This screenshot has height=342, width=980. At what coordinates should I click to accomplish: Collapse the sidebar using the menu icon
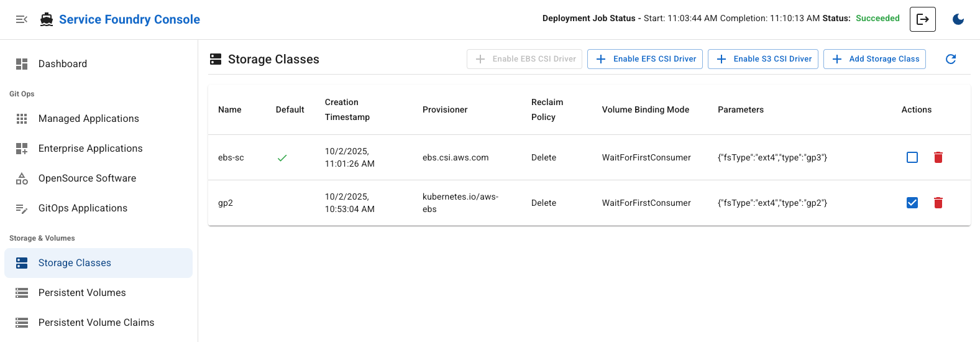[22, 19]
